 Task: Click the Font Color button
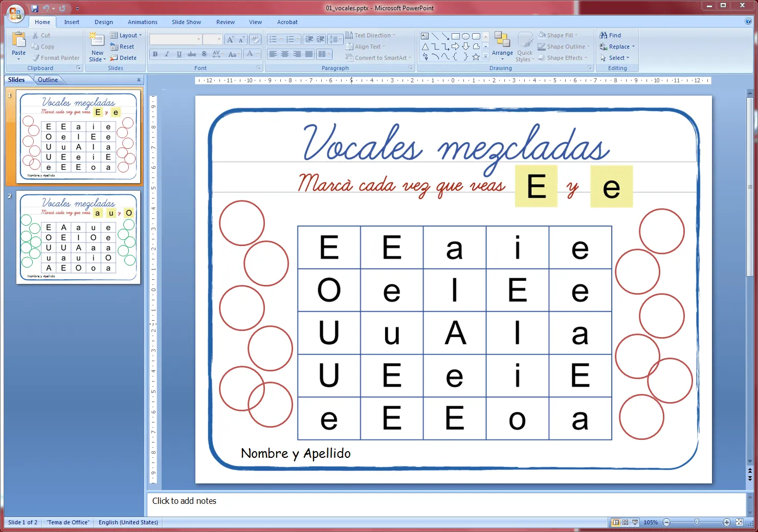(252, 54)
